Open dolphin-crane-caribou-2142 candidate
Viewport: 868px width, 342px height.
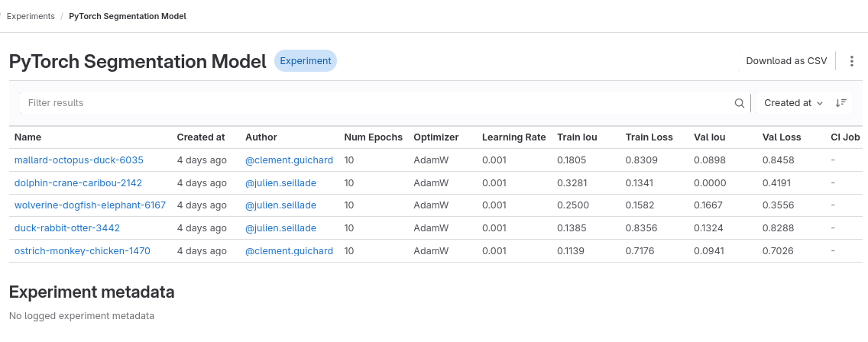tap(78, 182)
